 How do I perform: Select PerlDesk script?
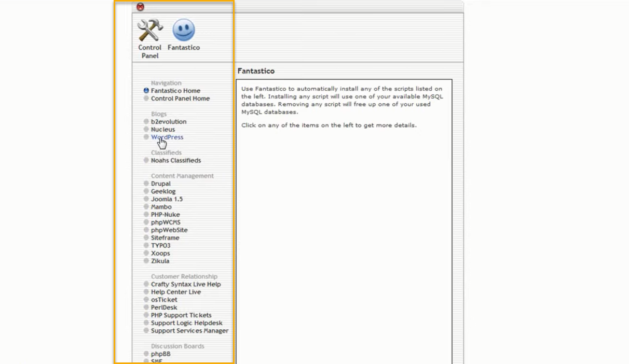pos(164,307)
